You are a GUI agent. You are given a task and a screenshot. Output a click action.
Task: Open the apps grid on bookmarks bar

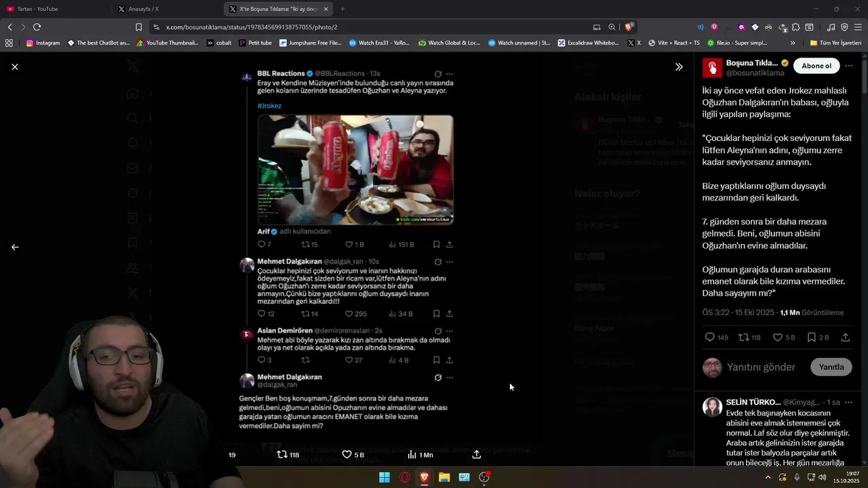(9, 43)
